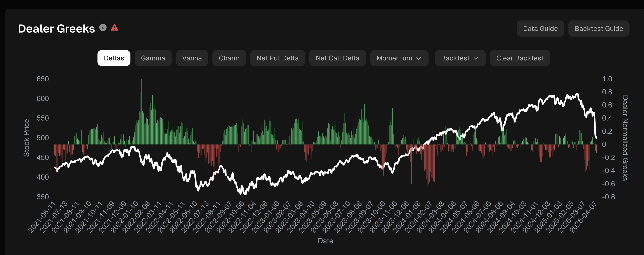Click the Momentum chevron arrow

point(419,58)
